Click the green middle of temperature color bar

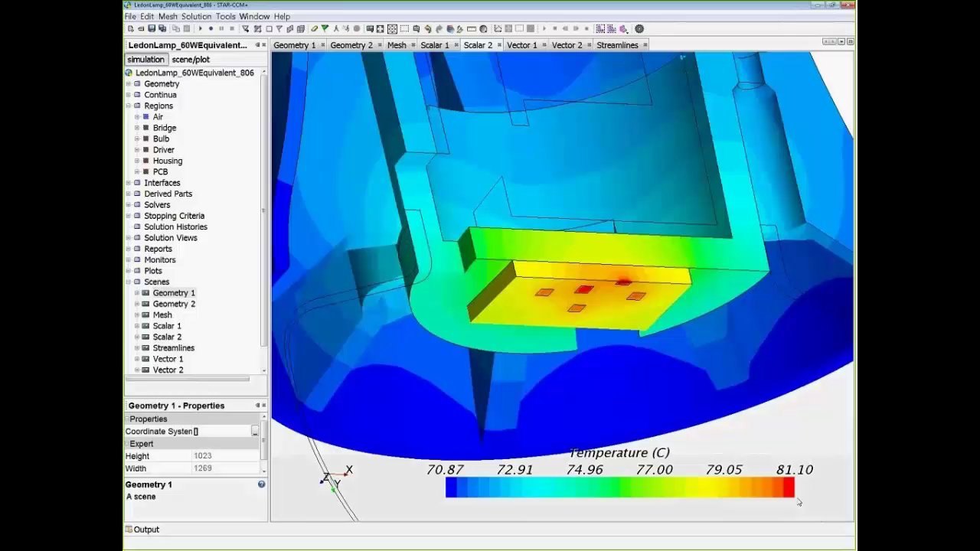click(620, 487)
